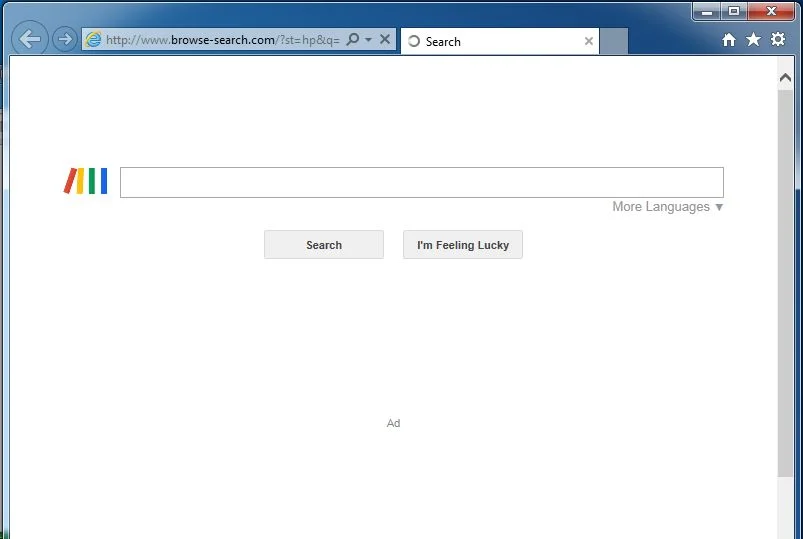This screenshot has width=803, height=539.
Task: Close the Search tab
Action: [x=589, y=41]
